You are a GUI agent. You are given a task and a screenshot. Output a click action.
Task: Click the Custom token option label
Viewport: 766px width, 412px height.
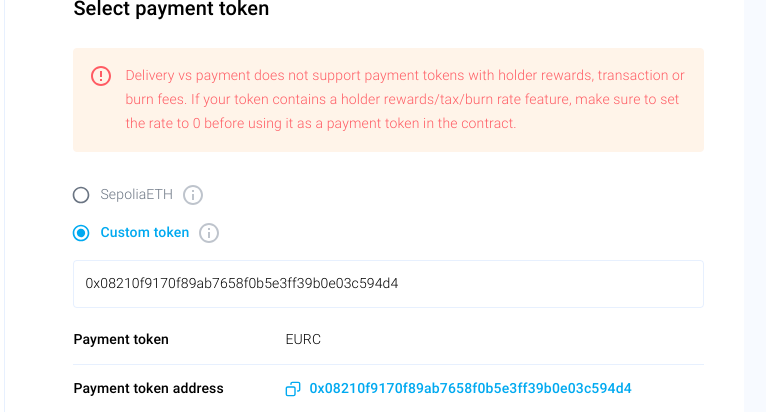pyautogui.click(x=144, y=233)
